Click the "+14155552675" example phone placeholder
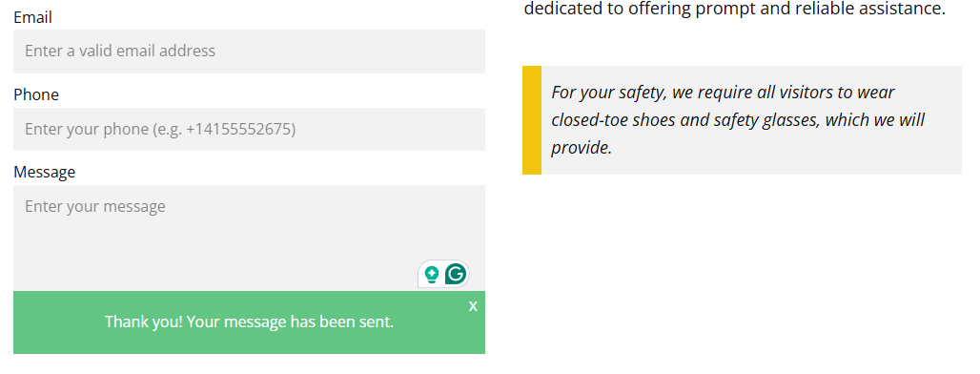The width and height of the screenshot is (980, 374). 238,130
